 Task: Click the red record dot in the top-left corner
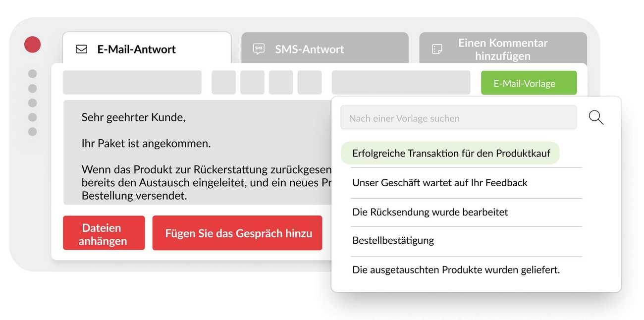(32, 44)
